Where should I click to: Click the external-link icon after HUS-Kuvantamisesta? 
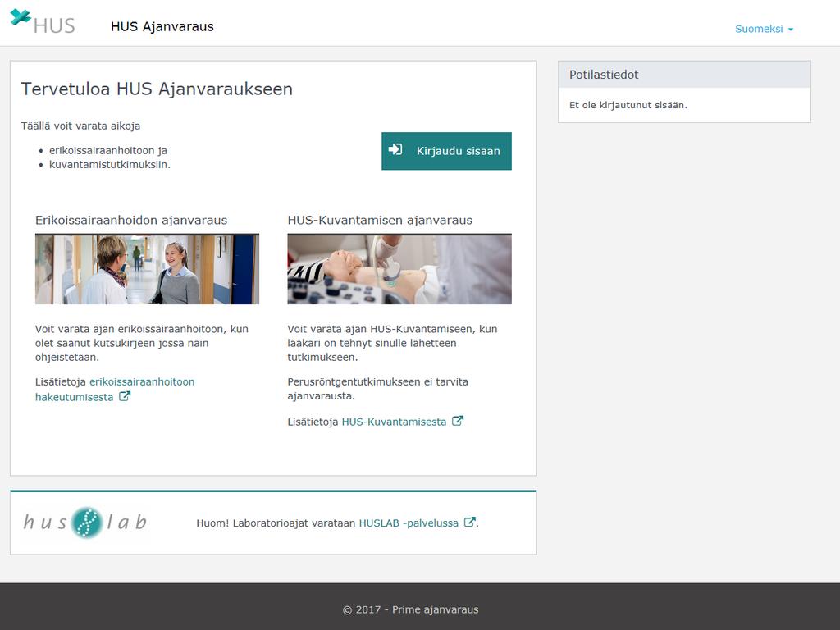point(458,421)
